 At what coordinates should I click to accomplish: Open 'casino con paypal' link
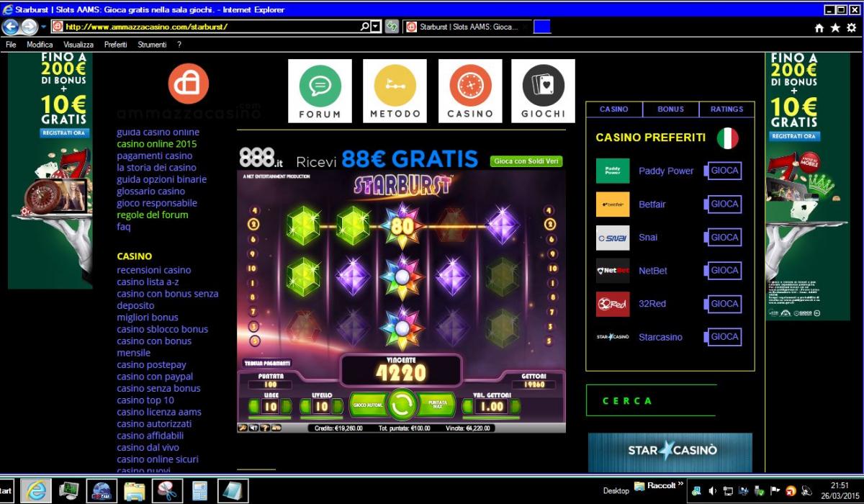coord(155,377)
